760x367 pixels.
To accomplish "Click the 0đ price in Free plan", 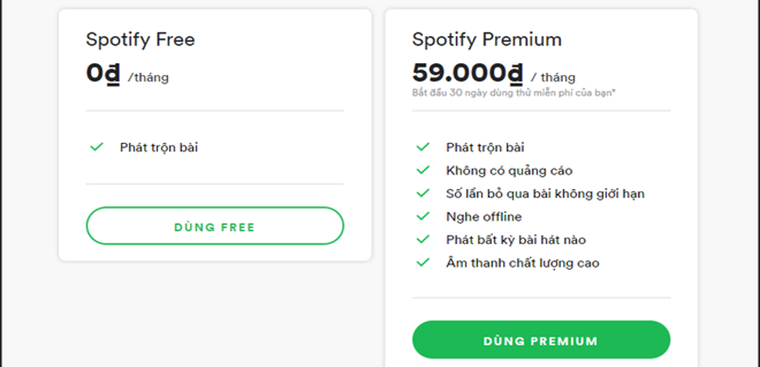I will [103, 74].
